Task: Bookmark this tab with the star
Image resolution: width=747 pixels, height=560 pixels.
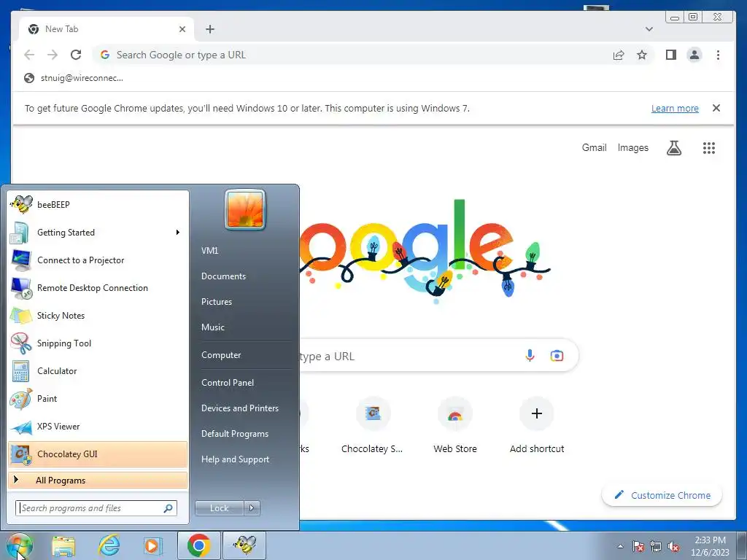Action: click(x=642, y=55)
